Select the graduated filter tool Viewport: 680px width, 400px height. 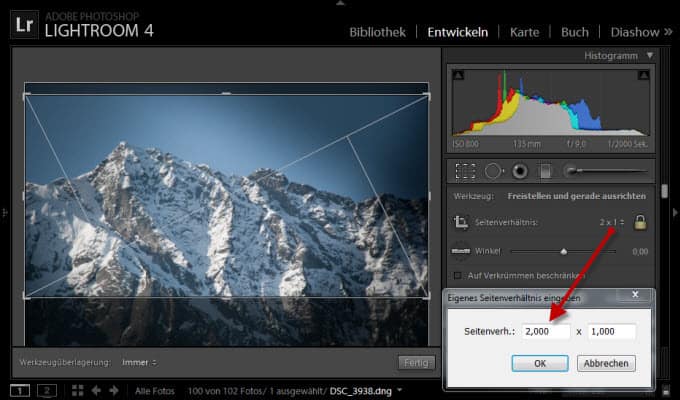546,171
